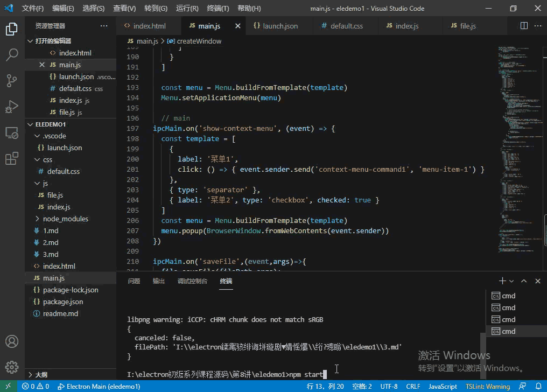Open the 终端(T) menu

point(218,9)
